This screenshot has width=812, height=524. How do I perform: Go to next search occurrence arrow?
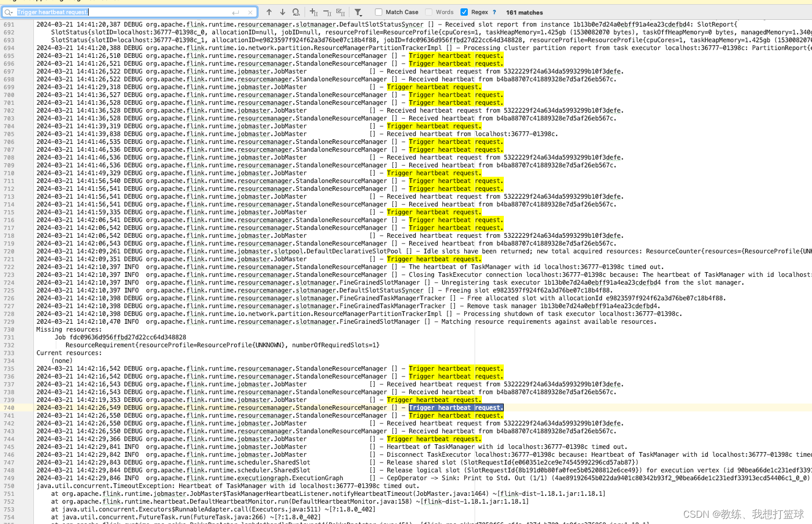[283, 12]
